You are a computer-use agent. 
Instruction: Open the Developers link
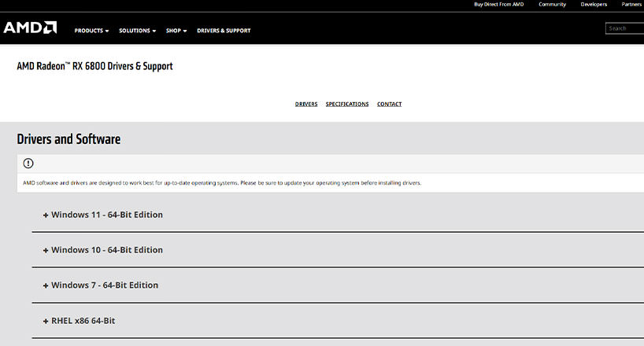(x=594, y=5)
